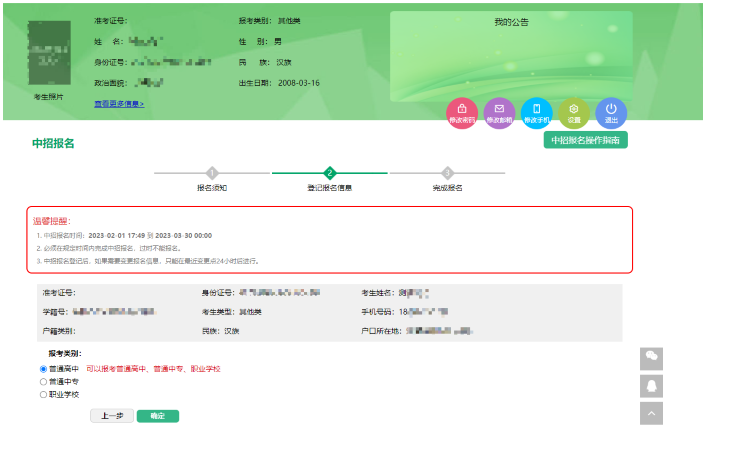
Task: Open the WeChat floating icon
Action: (651, 357)
